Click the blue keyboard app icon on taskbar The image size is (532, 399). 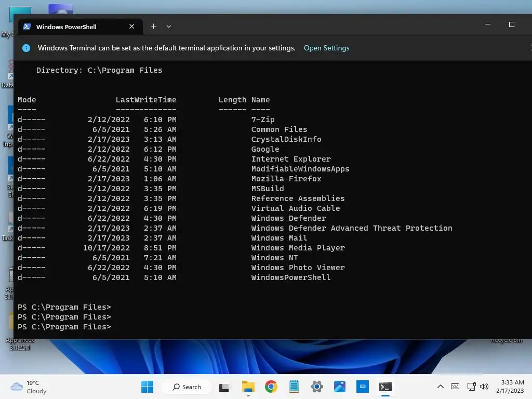(x=362, y=387)
